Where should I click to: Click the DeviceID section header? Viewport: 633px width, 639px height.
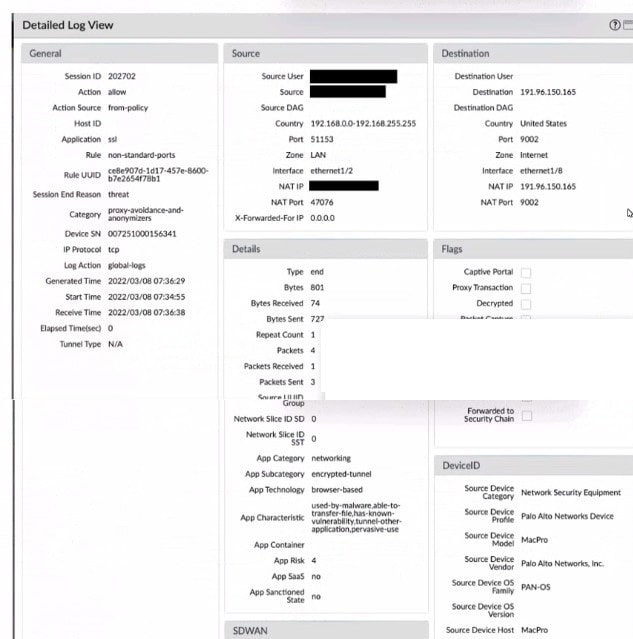tap(534, 465)
